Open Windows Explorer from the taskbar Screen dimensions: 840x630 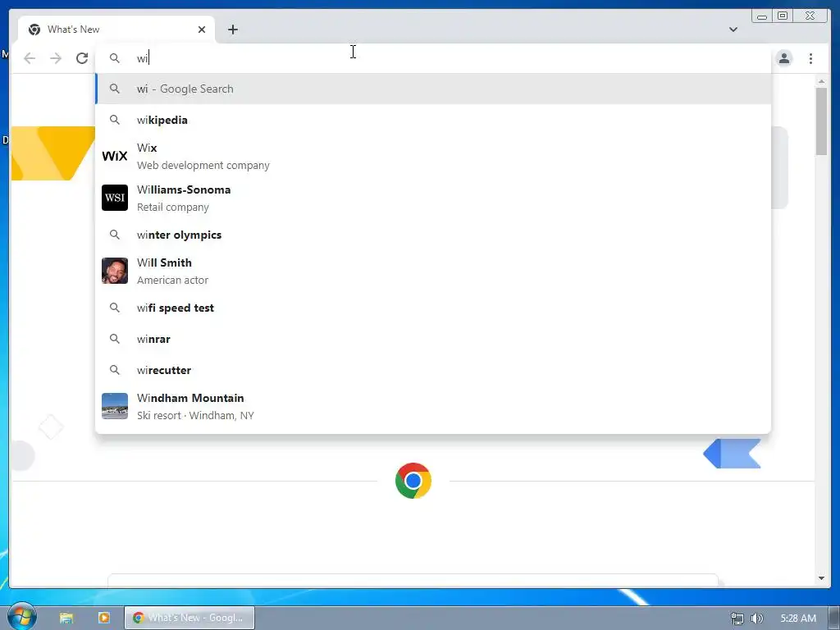click(x=66, y=618)
